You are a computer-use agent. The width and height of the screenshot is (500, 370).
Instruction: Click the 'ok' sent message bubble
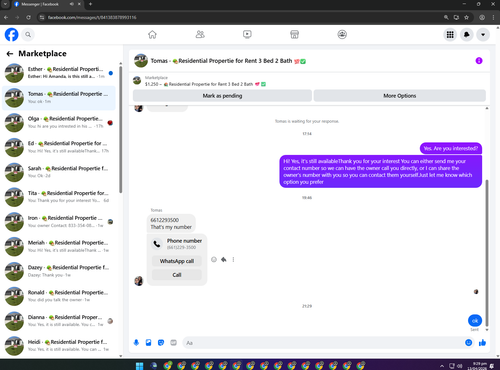(475, 321)
